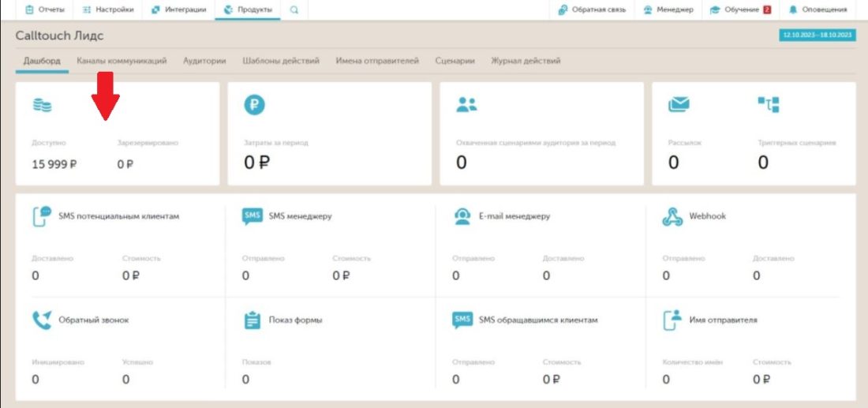The image size is (868, 408).
Task: Click the Инициировано label
Action: (x=58, y=362)
